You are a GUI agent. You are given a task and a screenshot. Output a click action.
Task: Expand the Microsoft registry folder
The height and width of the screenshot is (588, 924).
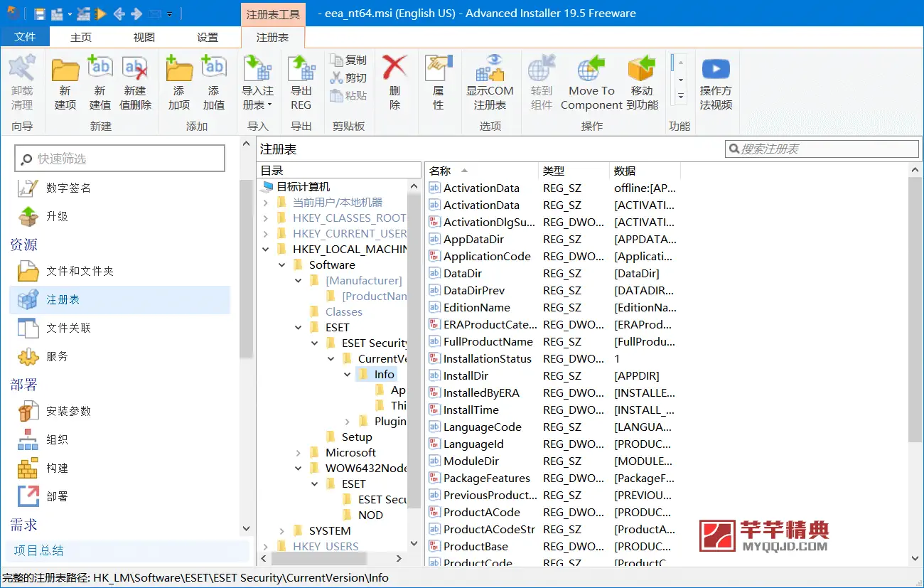point(298,452)
